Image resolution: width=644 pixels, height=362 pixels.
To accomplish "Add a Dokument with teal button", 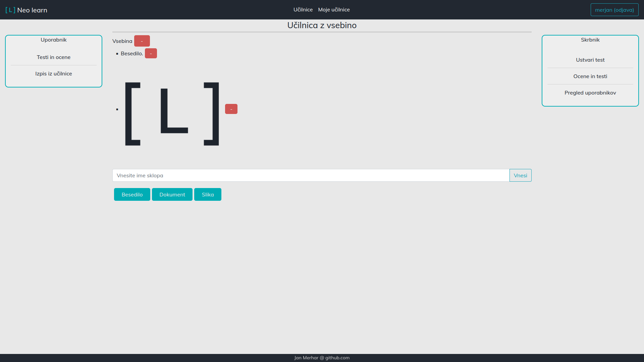I will pyautogui.click(x=172, y=195).
